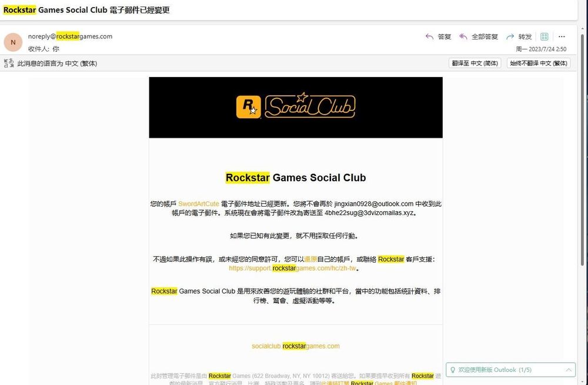
Task: Open the apps grid icon in message toolbar
Action: 544,36
